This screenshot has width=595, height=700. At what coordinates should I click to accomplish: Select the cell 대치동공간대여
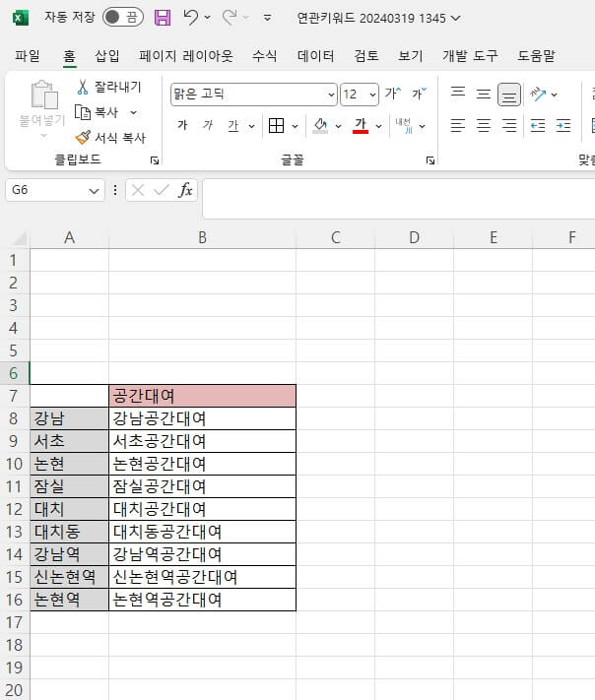pyautogui.click(x=202, y=532)
